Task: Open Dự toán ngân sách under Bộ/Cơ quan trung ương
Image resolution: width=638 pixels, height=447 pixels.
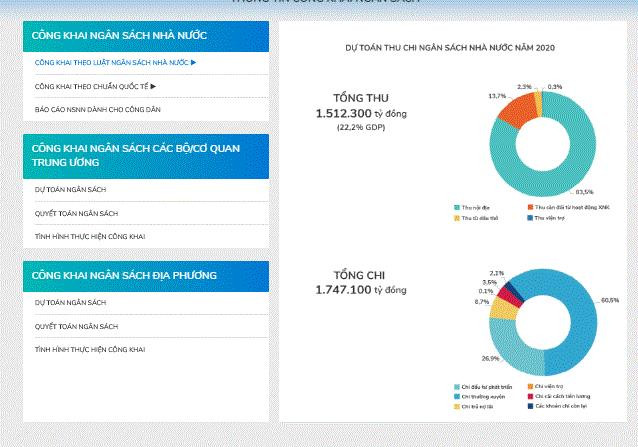Action: coord(70,189)
